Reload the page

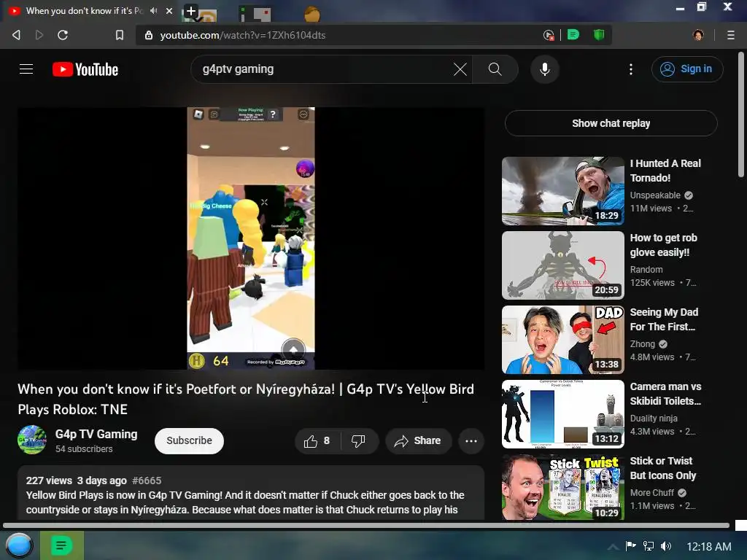coord(63,35)
